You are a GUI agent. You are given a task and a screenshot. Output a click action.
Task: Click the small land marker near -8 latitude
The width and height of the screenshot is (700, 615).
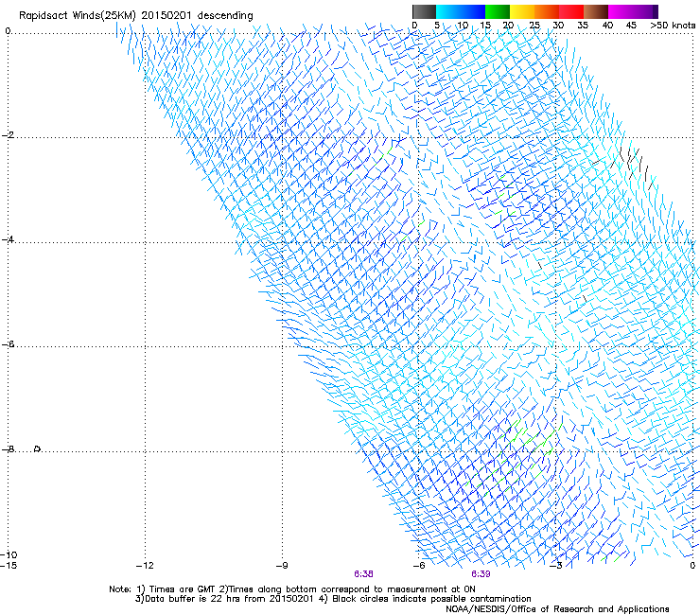(38, 448)
